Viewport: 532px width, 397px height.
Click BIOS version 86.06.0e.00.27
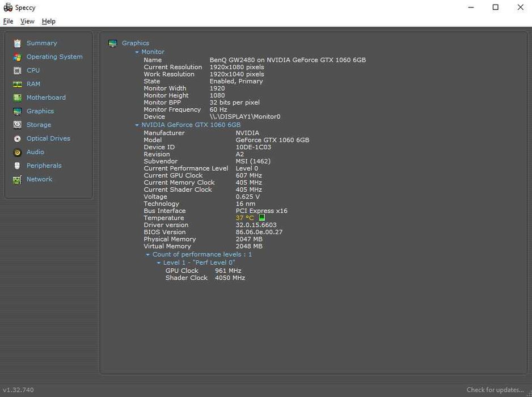tap(259, 232)
